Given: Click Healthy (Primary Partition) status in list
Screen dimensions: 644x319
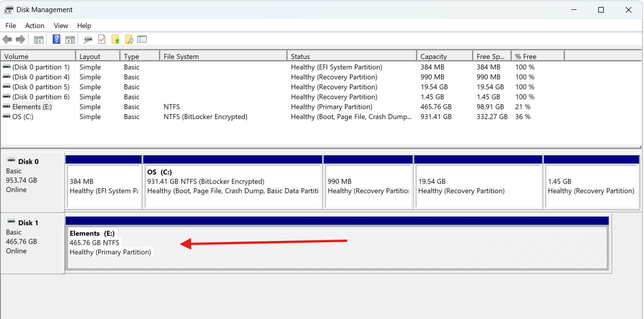Looking at the screenshot, I should pos(331,106).
